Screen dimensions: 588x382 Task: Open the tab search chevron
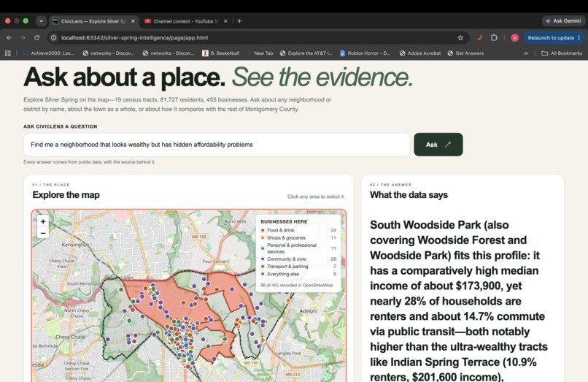coord(41,21)
